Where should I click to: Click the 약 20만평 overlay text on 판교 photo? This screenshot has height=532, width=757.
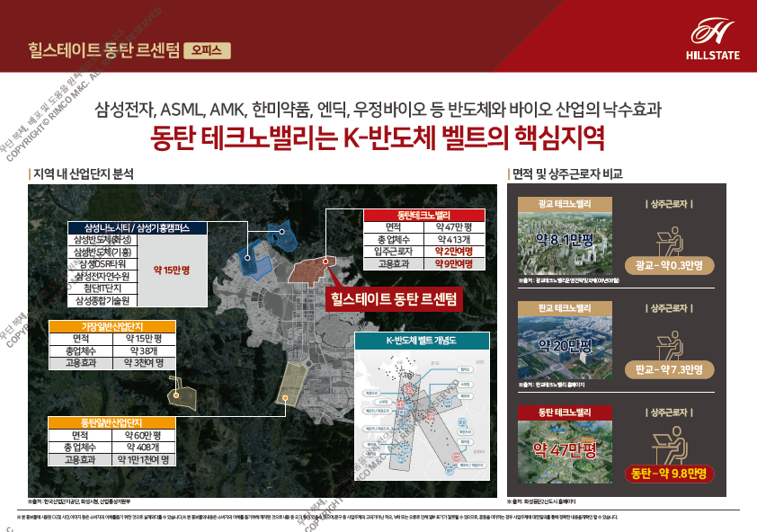point(566,345)
